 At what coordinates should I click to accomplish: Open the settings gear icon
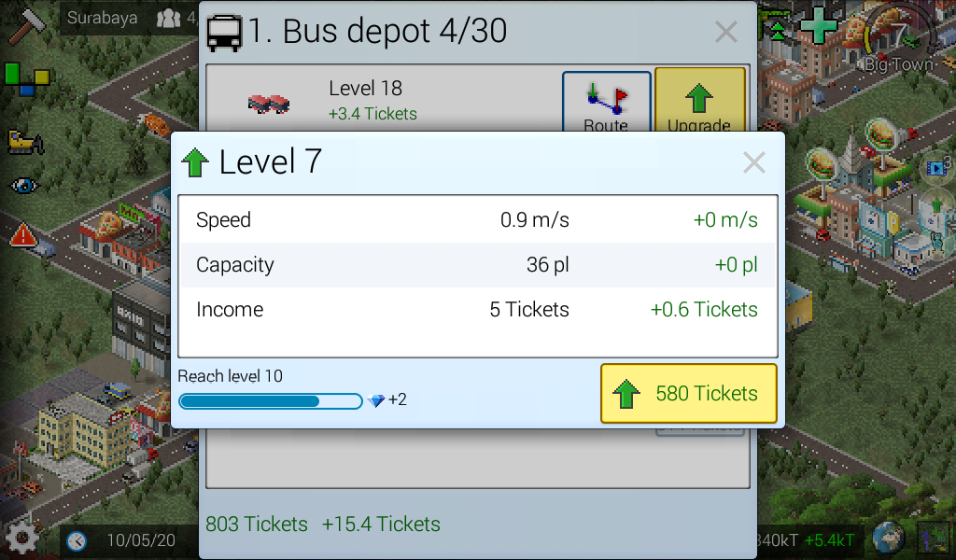tap(22, 538)
